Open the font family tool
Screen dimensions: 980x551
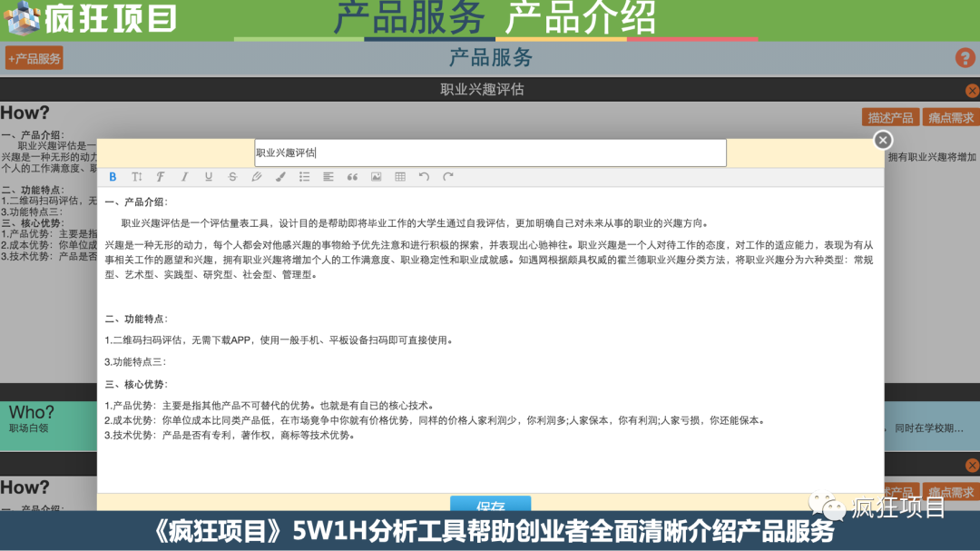pyautogui.click(x=160, y=177)
